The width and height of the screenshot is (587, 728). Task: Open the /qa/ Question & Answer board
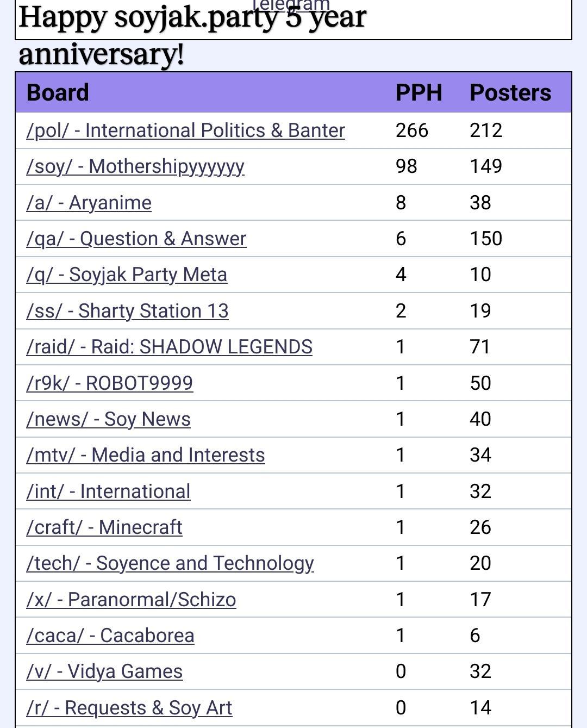[x=136, y=239]
